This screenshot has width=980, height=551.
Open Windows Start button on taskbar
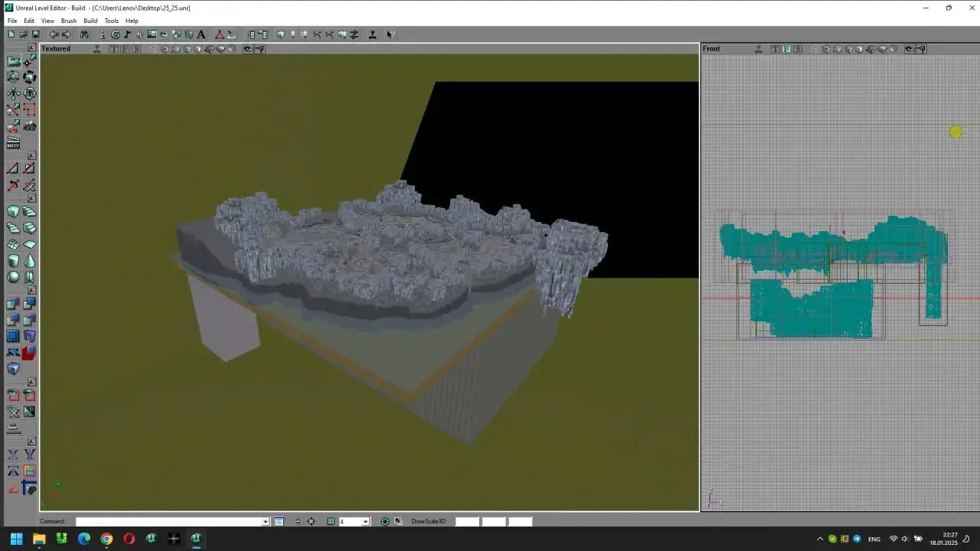pos(16,539)
